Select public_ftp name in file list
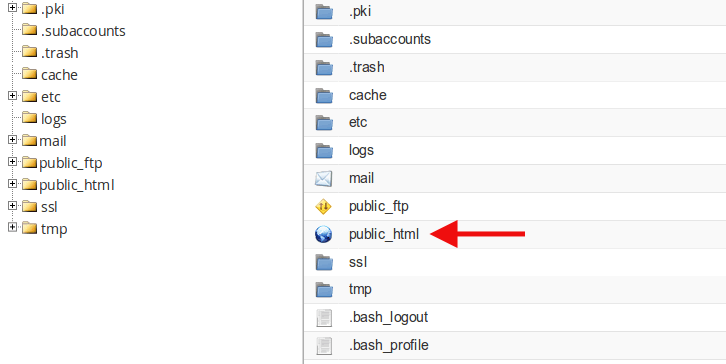This screenshot has width=726, height=364. pyautogui.click(x=379, y=207)
